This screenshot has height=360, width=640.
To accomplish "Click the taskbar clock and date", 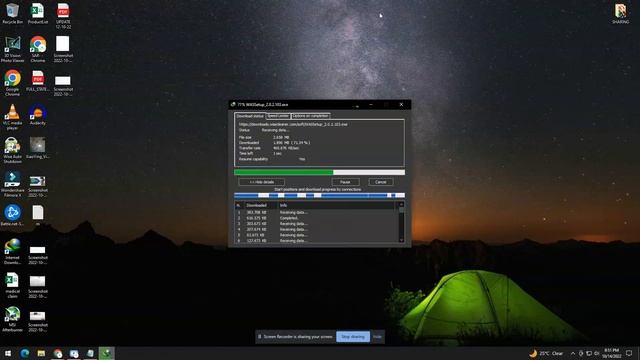I will (611, 353).
